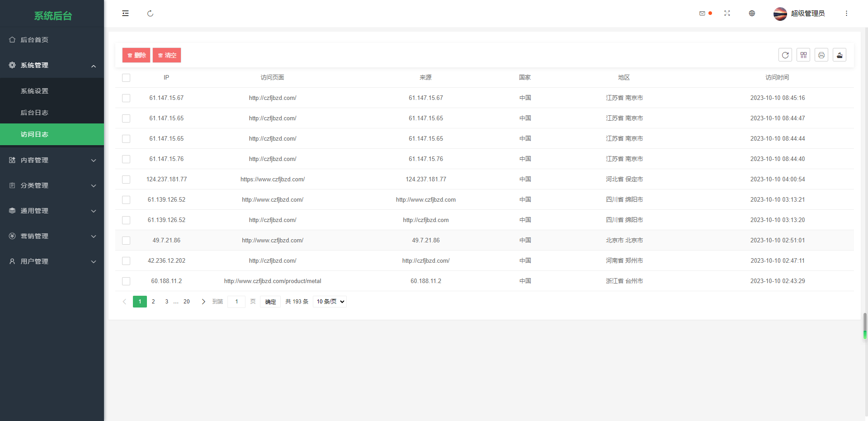The image size is (868, 421).
Task: Collapse the sidebar with the menu fold icon
Action: coord(125,14)
